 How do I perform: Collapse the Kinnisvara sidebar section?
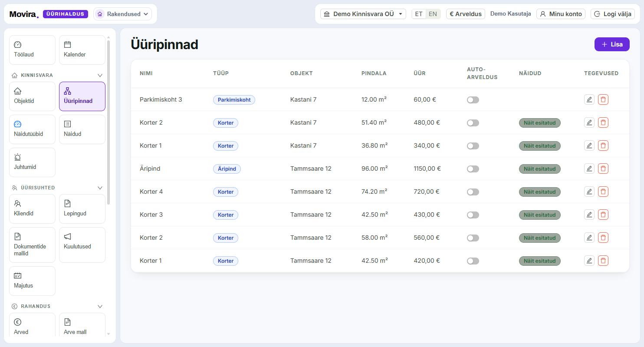[100, 75]
